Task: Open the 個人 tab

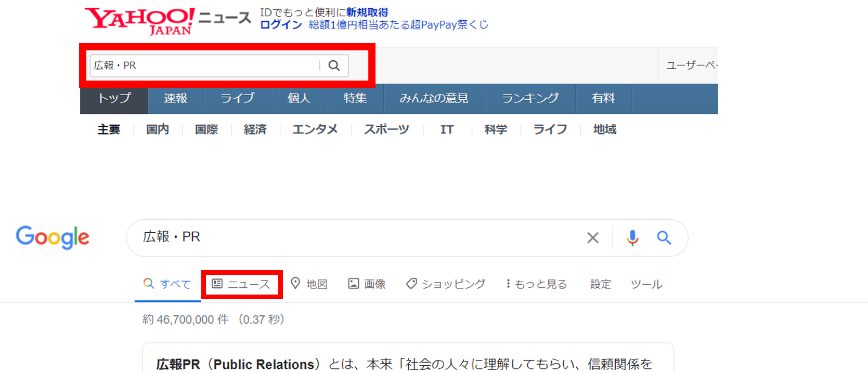Action: (x=299, y=99)
